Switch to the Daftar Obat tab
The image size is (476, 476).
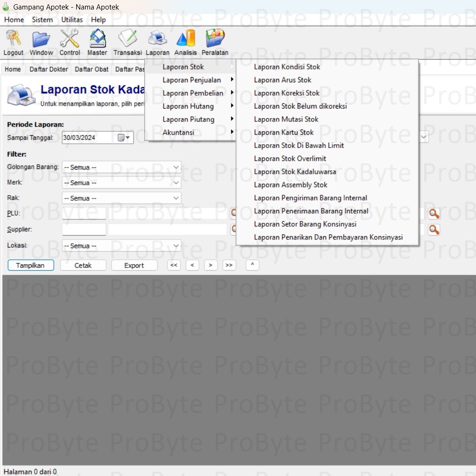(x=91, y=69)
